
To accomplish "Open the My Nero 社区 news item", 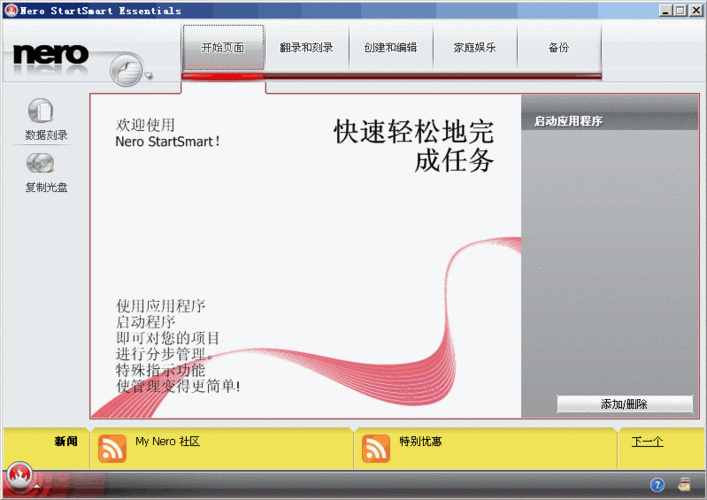I will 168,441.
